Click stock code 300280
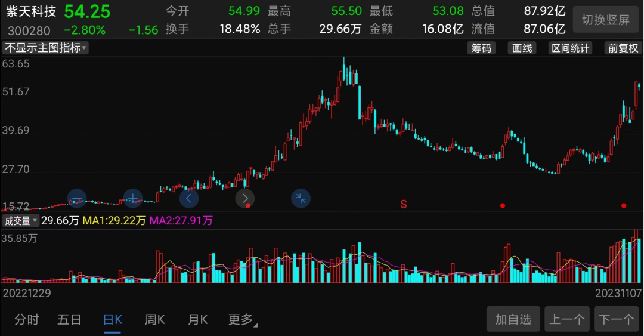Viewport: 644px width, 336px height. (x=29, y=30)
